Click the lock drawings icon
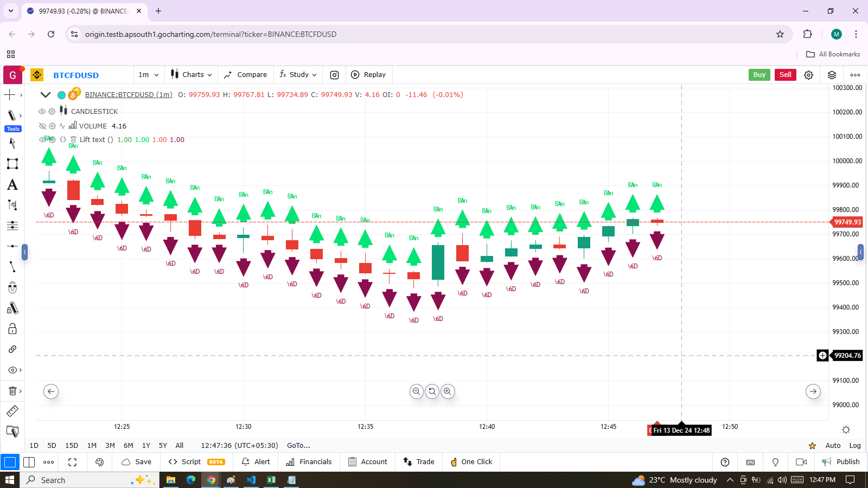 click(x=12, y=329)
